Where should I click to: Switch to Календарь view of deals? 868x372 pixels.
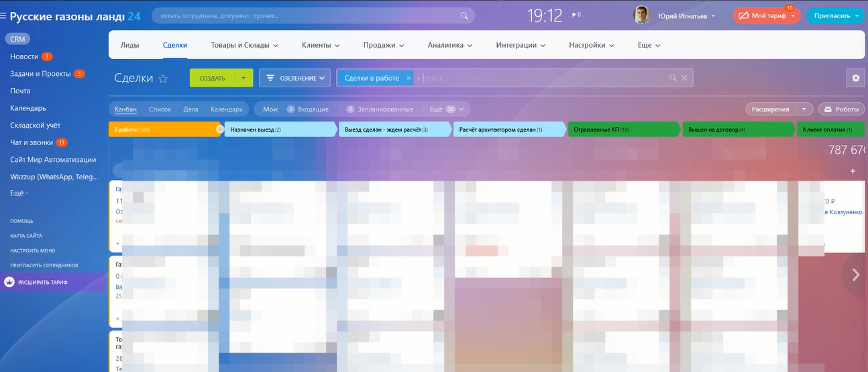point(227,109)
